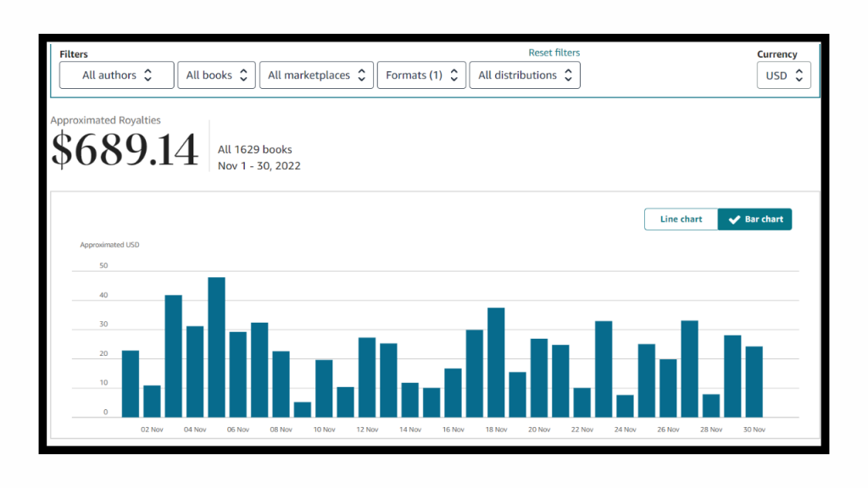This screenshot has width=868, height=488.
Task: Select the last bar for 30 Nov
Action: 754,381
